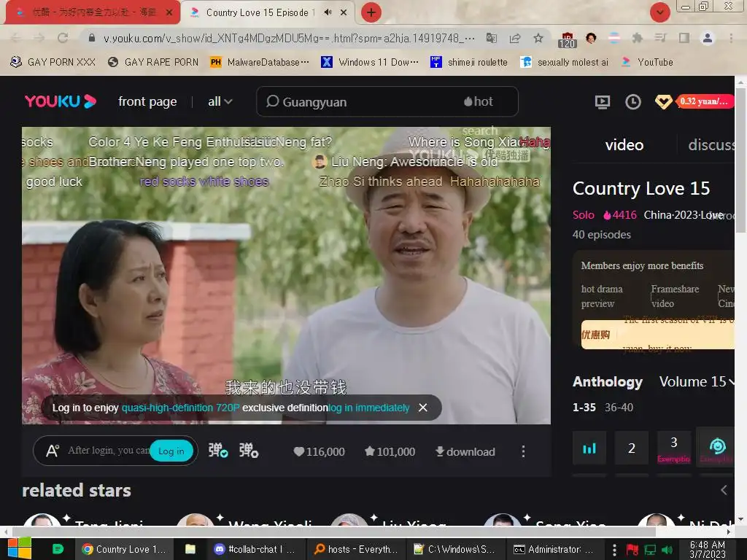Open the #collab-chat Discord taskbar item
Viewport: 747px width, 560px height.
255,549
